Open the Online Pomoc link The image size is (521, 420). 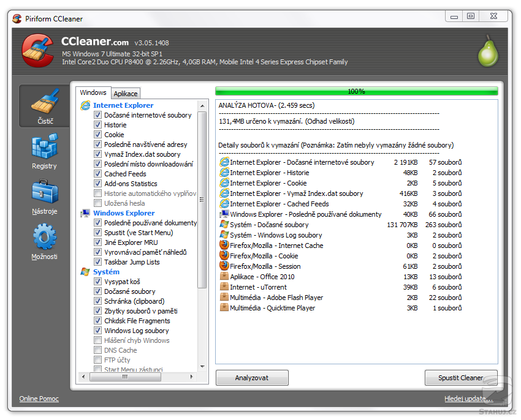pyautogui.click(x=39, y=399)
